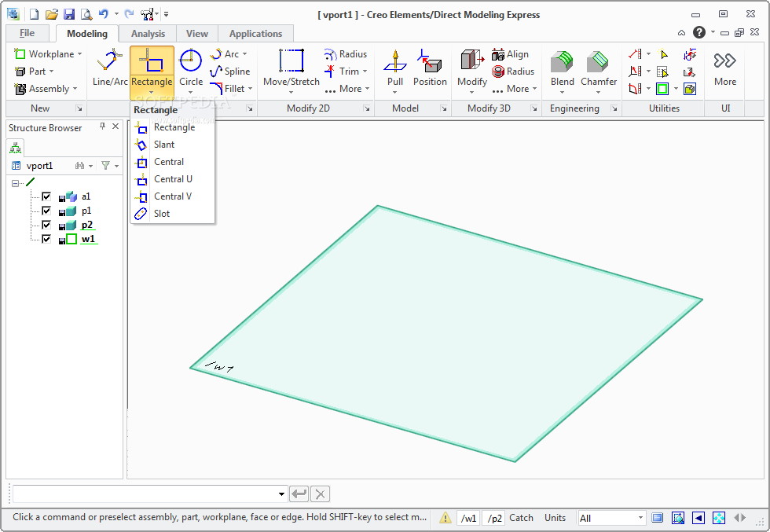
Task: Select the Position tool
Action: pos(430,68)
